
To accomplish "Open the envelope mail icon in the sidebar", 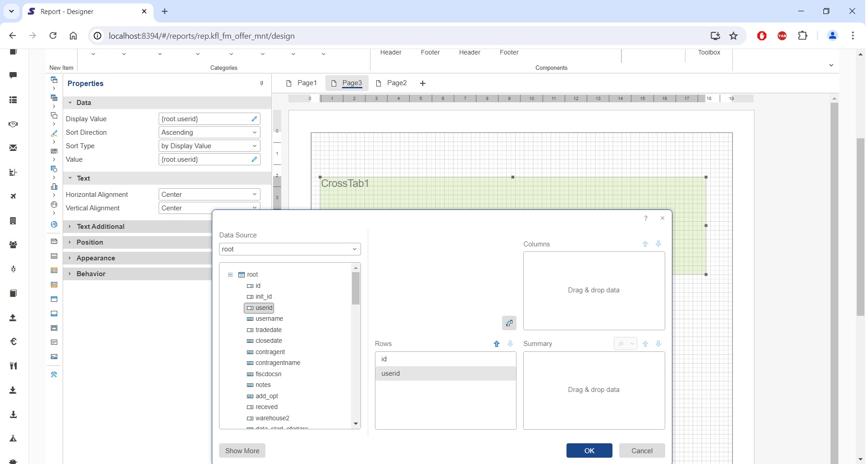I will pos(13,148).
